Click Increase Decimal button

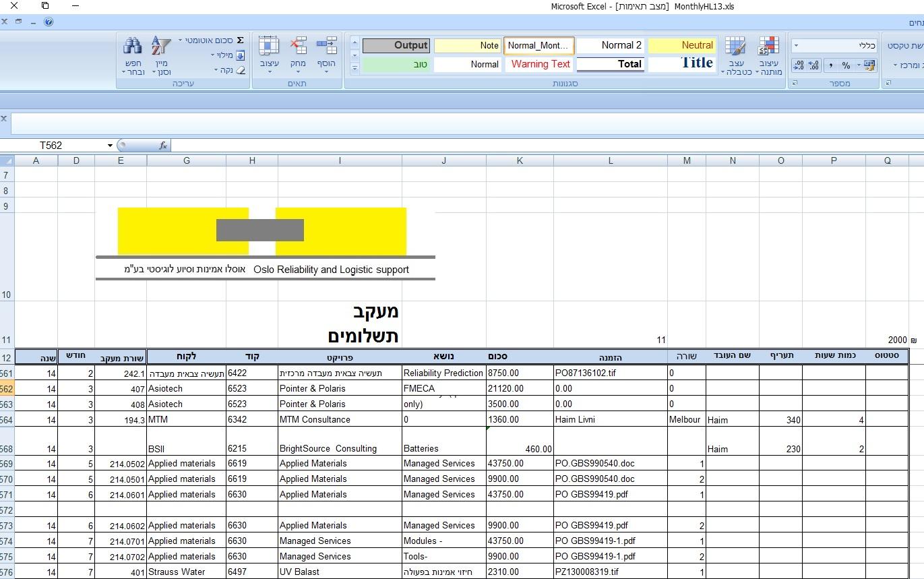(x=813, y=65)
